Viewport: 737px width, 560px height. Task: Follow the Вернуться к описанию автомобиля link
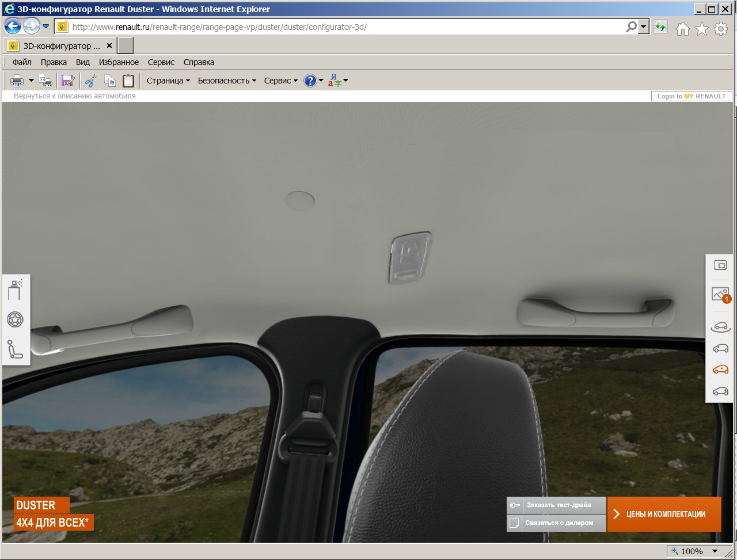75,96
